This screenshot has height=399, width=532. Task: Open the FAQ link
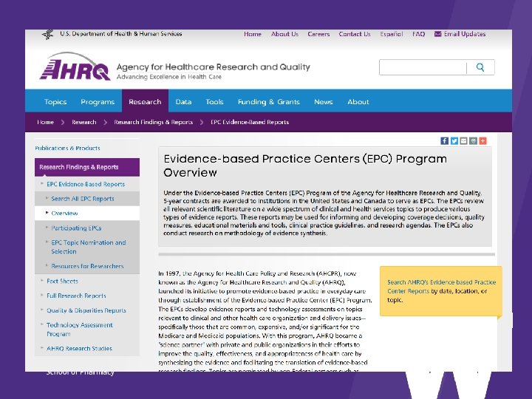(x=419, y=34)
